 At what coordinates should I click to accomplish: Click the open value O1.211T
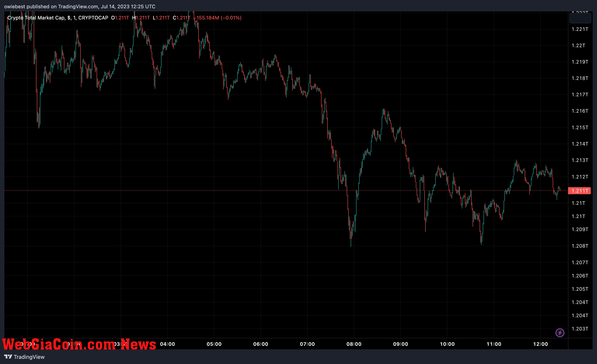point(120,18)
